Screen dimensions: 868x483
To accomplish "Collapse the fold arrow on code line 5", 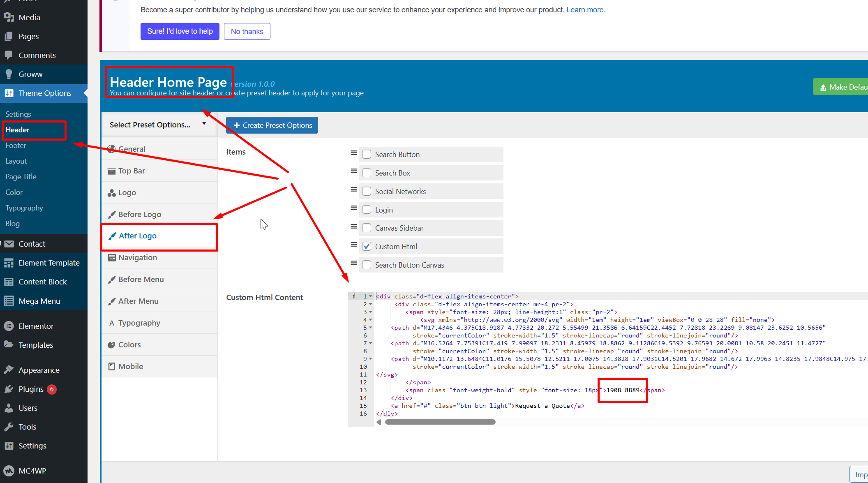I will click(x=371, y=328).
